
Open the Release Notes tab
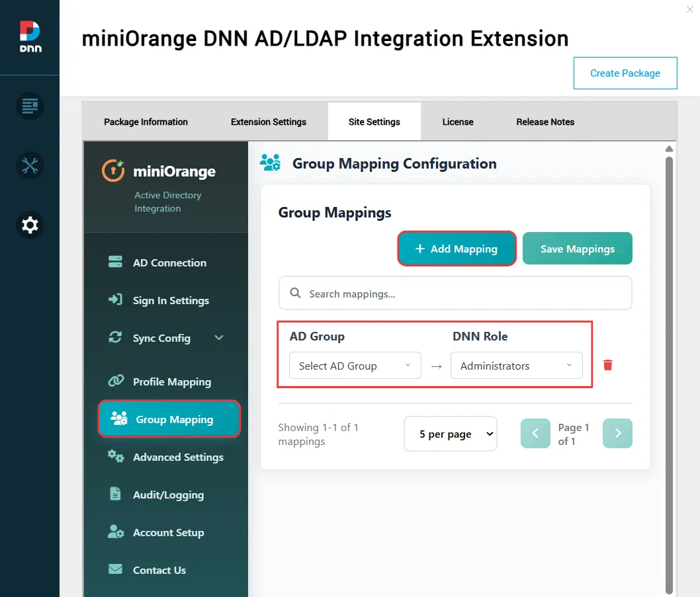pyautogui.click(x=545, y=122)
